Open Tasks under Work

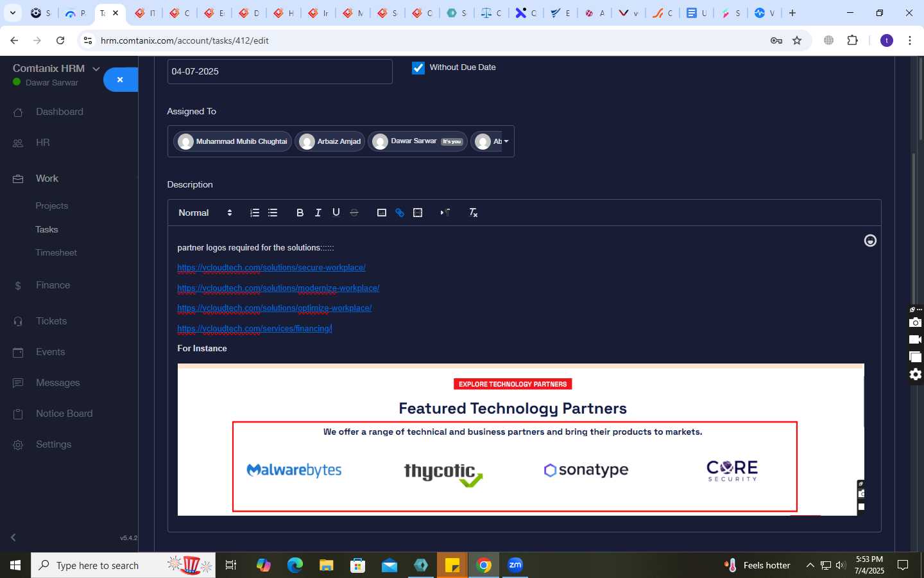[x=47, y=229]
